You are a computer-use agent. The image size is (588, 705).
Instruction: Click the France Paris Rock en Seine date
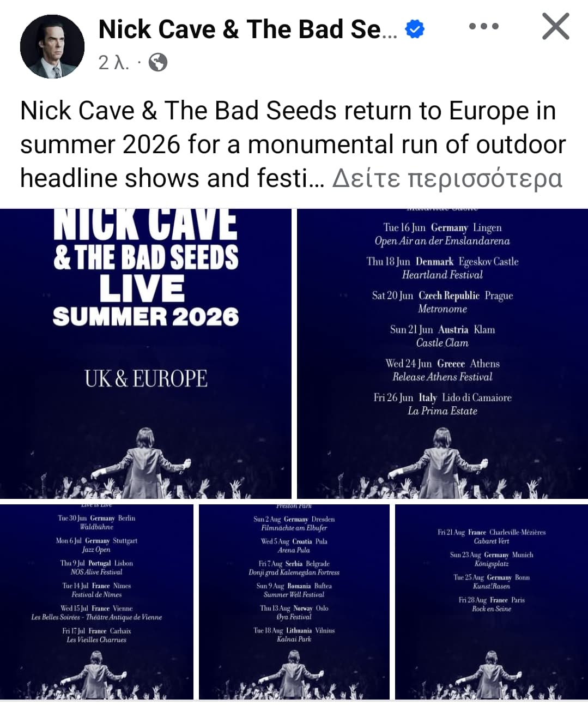coord(492,604)
